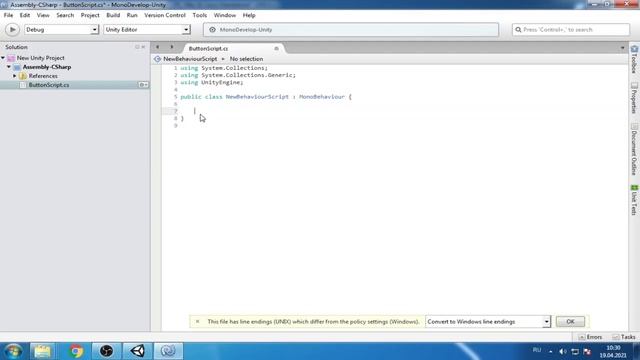Open File Explorer from the taskbar
This screenshot has width=640, height=360.
(42, 351)
